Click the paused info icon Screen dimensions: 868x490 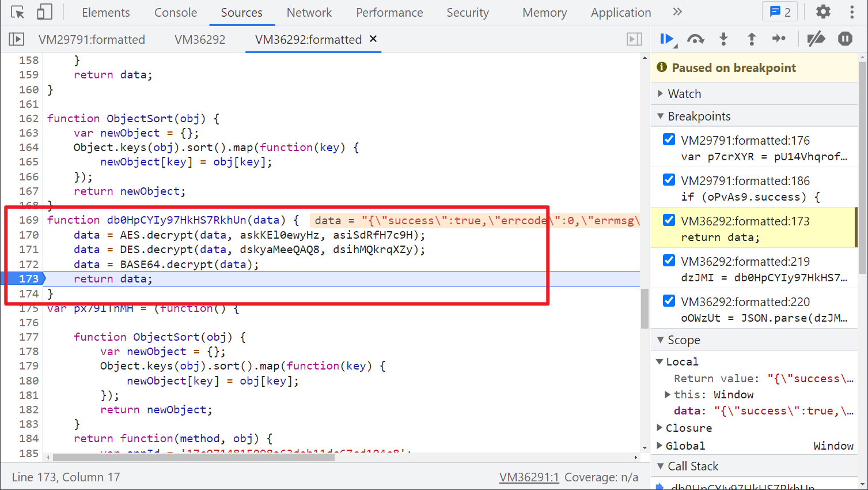pos(662,67)
